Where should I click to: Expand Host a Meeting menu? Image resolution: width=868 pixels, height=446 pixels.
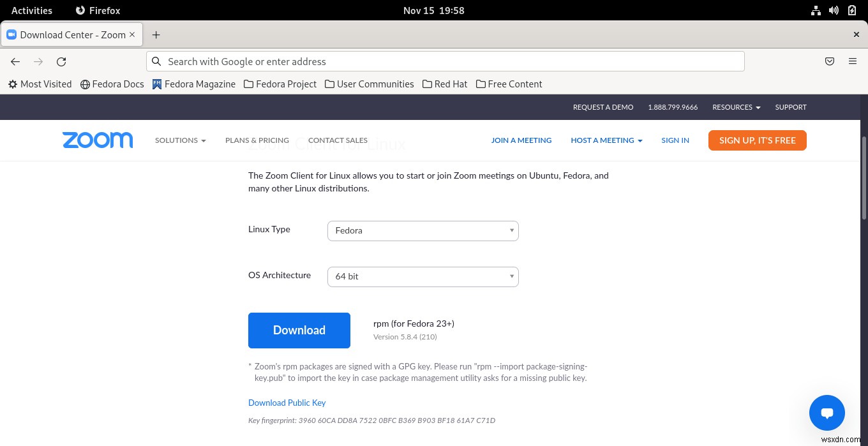click(606, 140)
